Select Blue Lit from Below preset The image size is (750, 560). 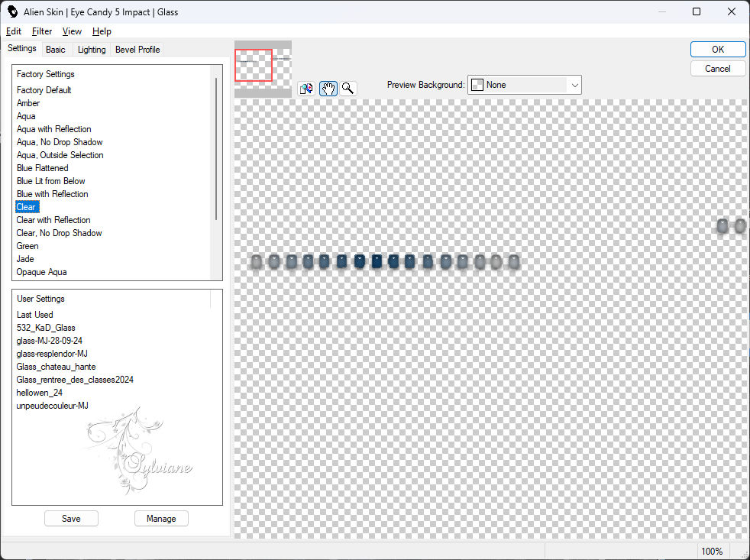coord(50,180)
